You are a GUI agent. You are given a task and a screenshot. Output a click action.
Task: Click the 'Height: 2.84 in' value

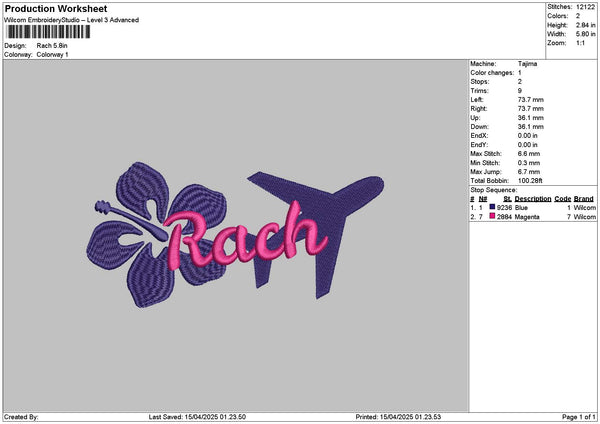coord(585,25)
